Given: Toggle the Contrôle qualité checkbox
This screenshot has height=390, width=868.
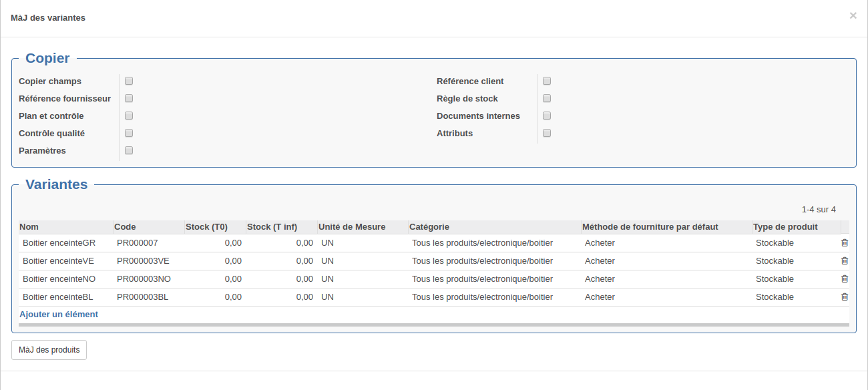Looking at the screenshot, I should pos(129,133).
